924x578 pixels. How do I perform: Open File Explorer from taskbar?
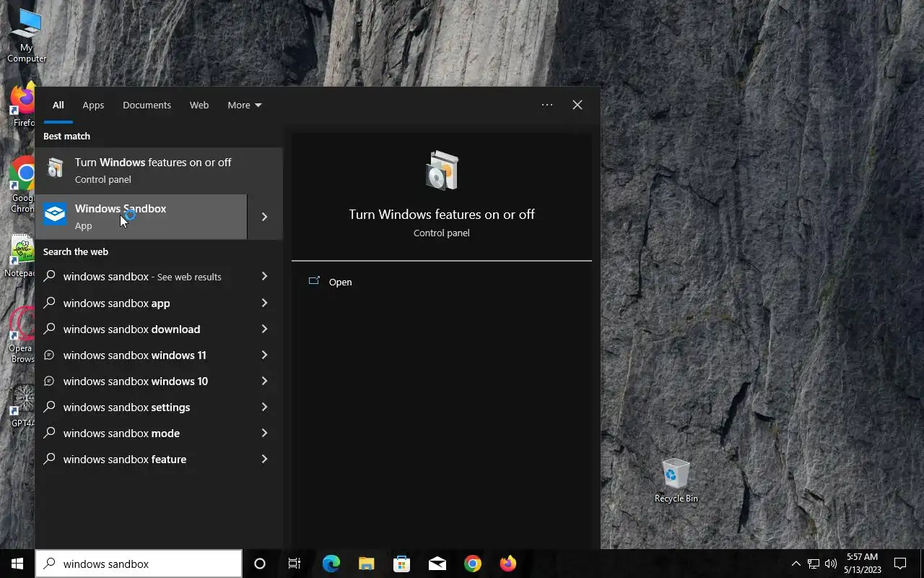pos(366,564)
